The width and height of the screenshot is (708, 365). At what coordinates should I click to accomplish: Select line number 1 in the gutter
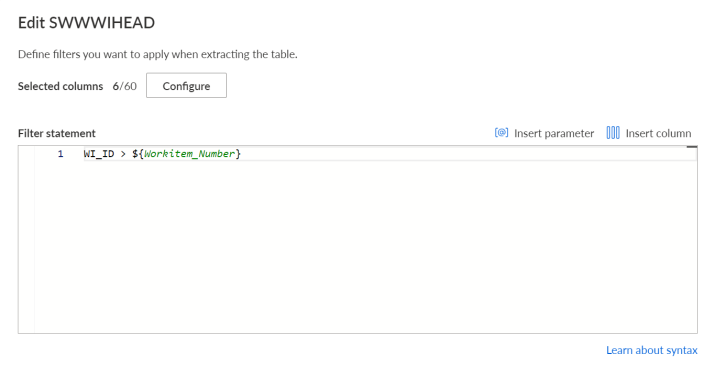tap(61, 154)
